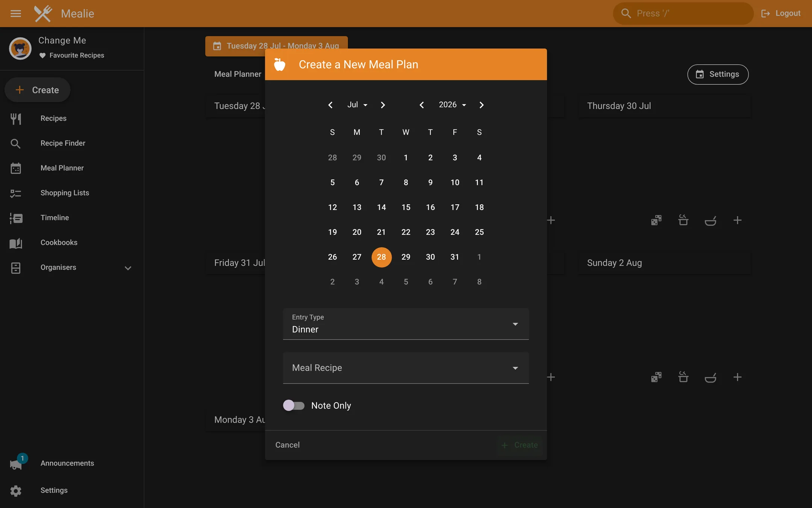
Task: Click the user avatar picture
Action: pyautogui.click(x=20, y=49)
